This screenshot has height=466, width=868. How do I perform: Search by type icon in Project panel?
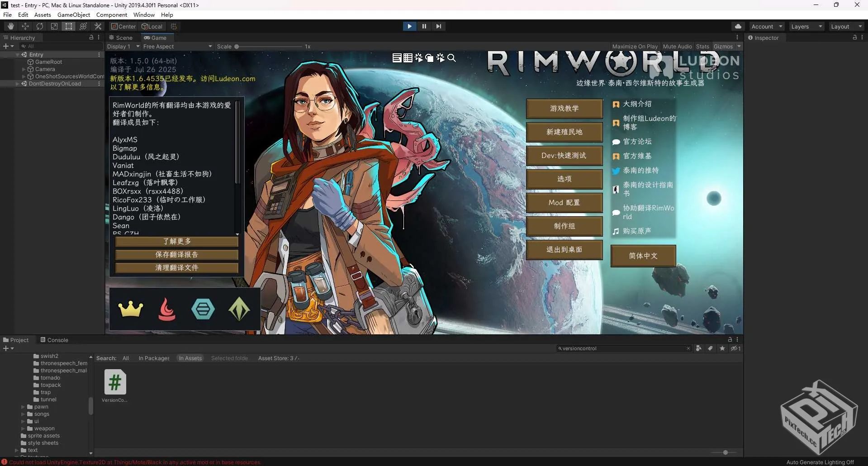click(699, 348)
